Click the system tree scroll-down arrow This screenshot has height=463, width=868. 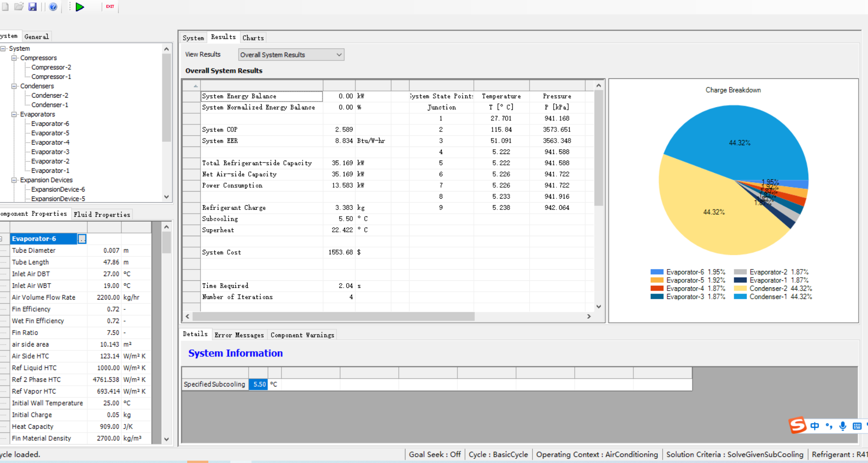[167, 197]
